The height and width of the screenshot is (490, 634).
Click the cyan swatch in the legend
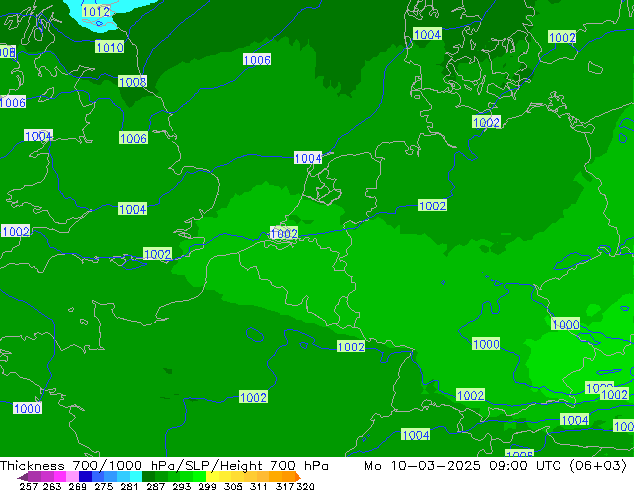(x=136, y=476)
